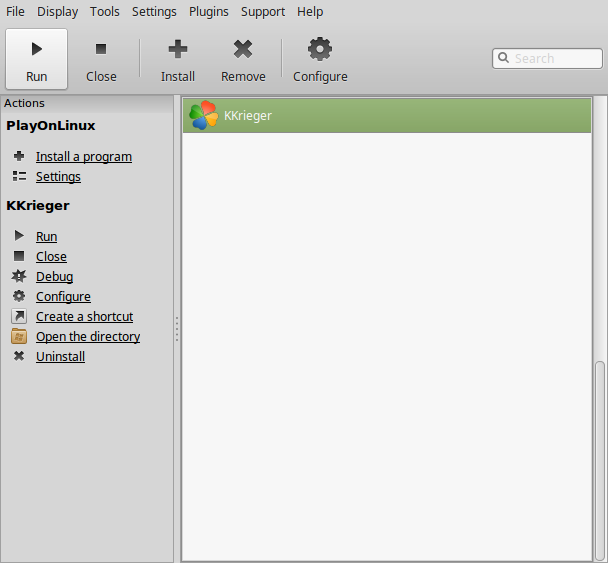Focus the Search input field

click(x=547, y=59)
